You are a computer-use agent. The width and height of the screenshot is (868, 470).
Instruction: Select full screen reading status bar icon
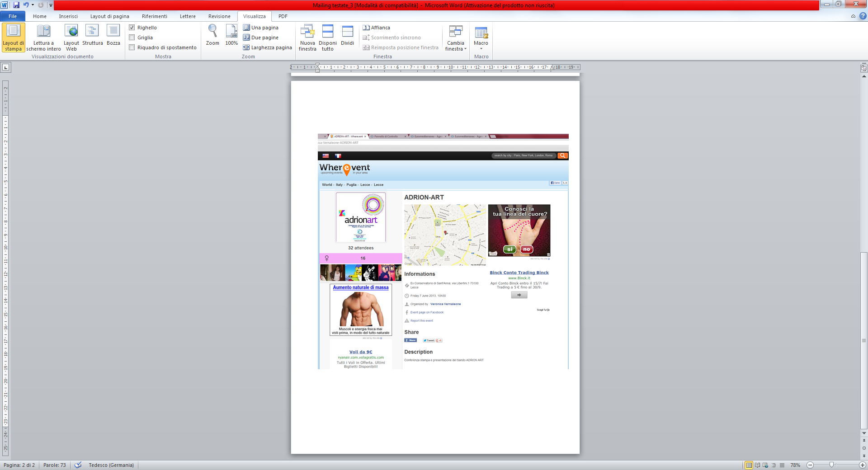[x=757, y=465]
